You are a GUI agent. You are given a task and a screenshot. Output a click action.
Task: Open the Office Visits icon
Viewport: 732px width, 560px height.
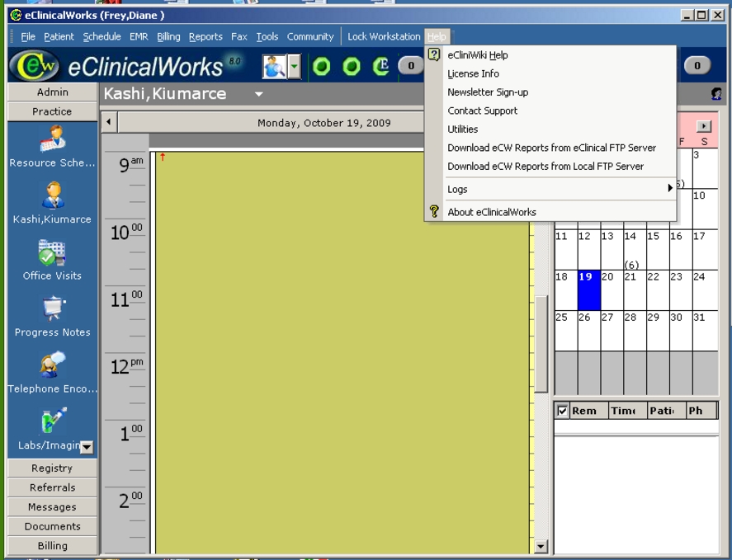pos(52,252)
